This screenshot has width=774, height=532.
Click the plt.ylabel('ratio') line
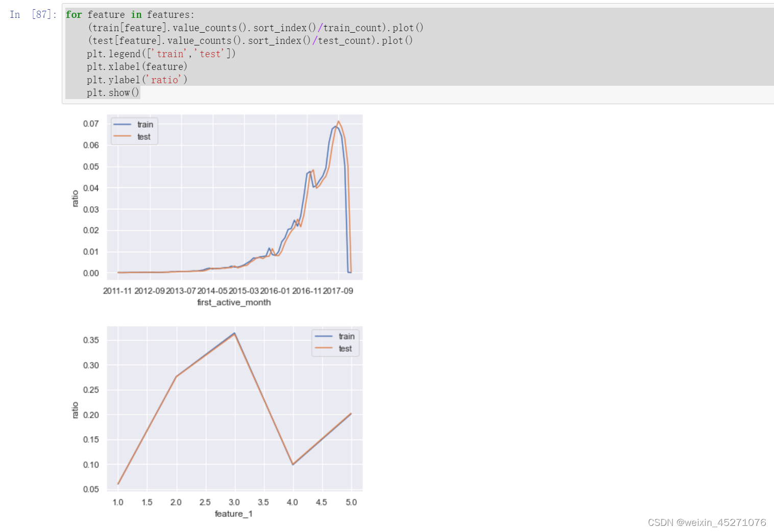click(x=137, y=80)
